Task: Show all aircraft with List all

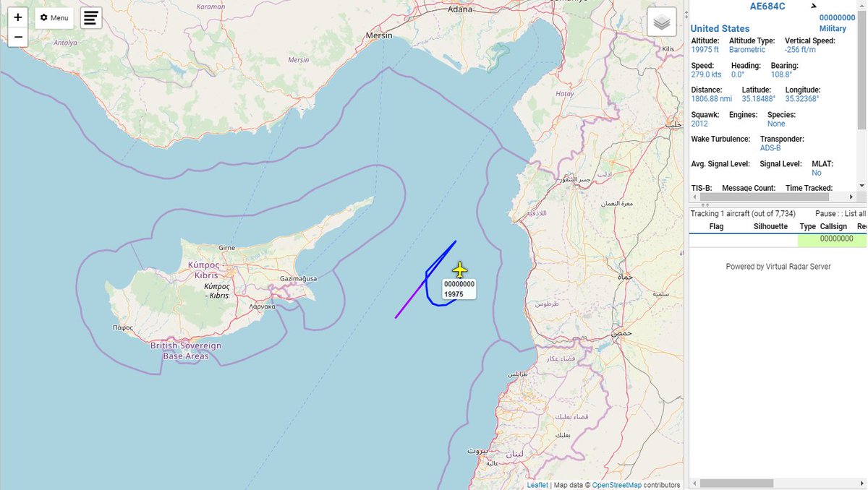Action: pyautogui.click(x=856, y=214)
